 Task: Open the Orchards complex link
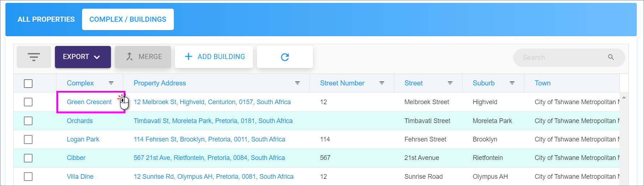tap(80, 121)
